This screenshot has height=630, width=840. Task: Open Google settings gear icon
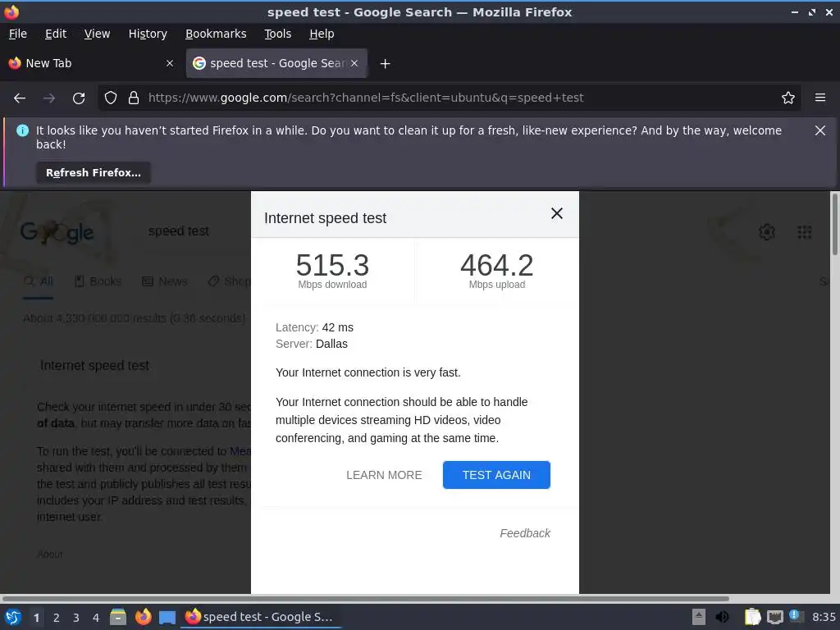click(767, 232)
